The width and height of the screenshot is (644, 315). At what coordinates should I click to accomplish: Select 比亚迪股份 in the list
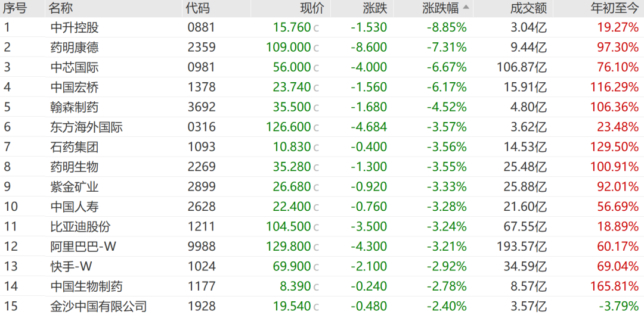pos(322,227)
